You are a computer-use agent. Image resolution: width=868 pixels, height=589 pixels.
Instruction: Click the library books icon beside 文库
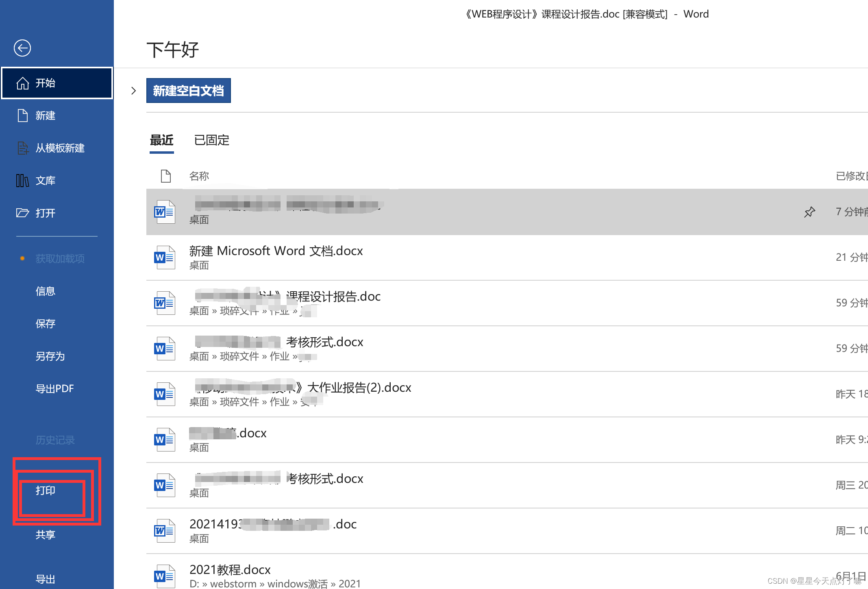coord(22,181)
